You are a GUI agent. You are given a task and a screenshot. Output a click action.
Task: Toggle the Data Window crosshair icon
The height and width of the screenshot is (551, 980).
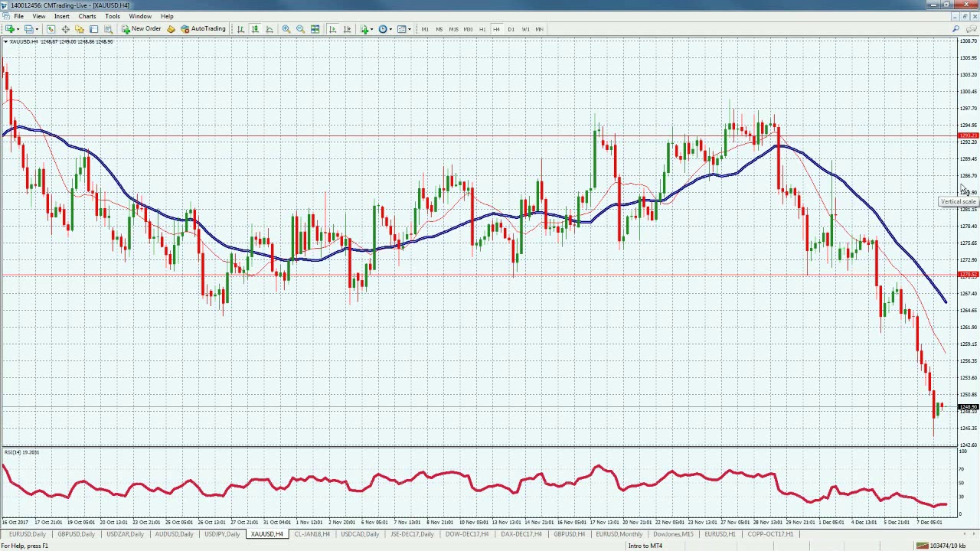click(x=65, y=29)
